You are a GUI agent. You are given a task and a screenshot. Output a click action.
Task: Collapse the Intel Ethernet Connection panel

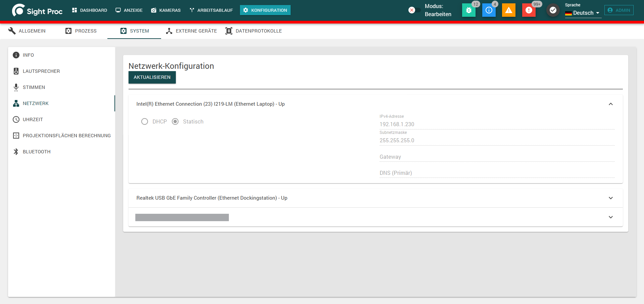611,104
